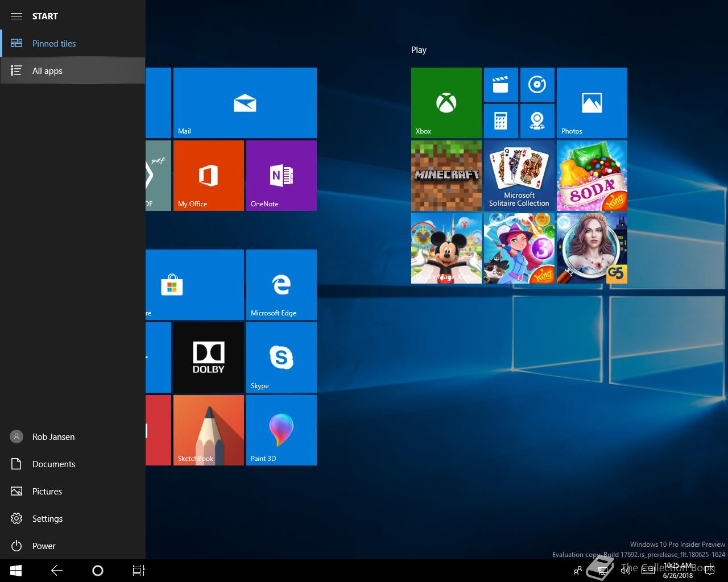728x582 pixels.
Task: Open the Action Center notification icon
Action: point(709,571)
